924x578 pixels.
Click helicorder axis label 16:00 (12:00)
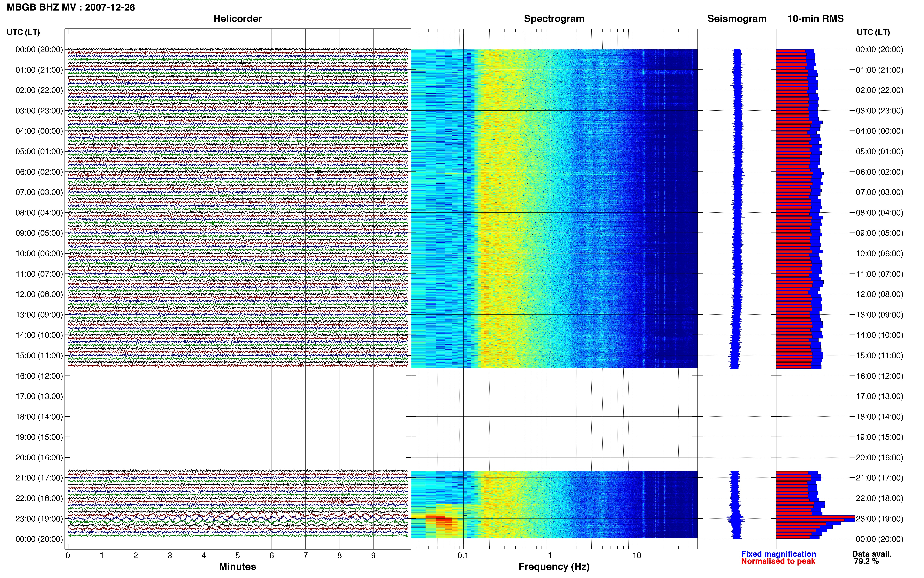click(x=39, y=376)
